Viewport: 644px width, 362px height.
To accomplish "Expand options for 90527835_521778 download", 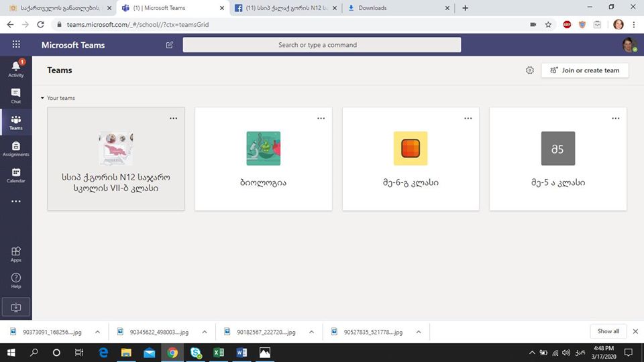I will [x=419, y=332].
